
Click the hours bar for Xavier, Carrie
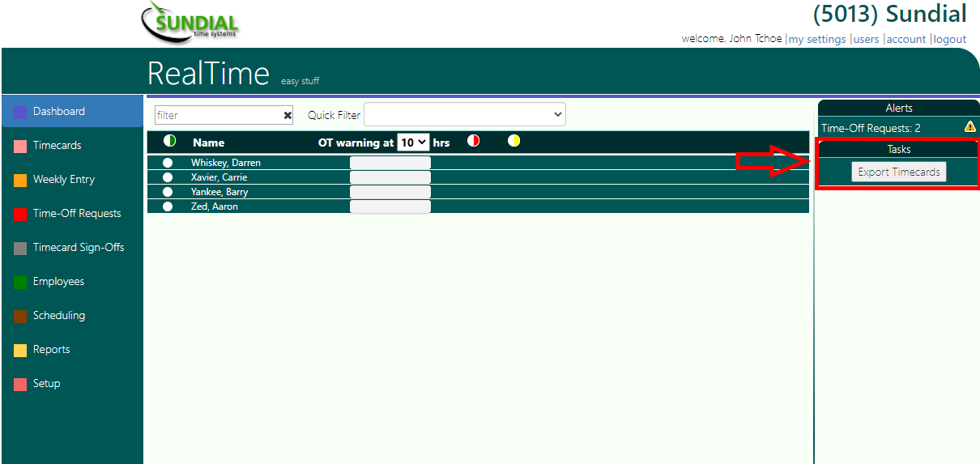390,177
